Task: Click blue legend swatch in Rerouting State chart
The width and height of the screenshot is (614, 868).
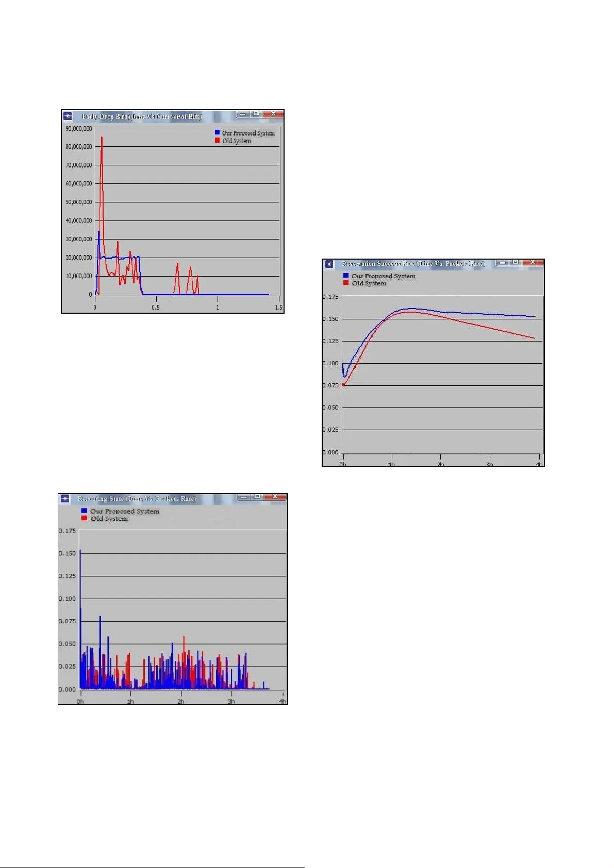Action: point(84,511)
